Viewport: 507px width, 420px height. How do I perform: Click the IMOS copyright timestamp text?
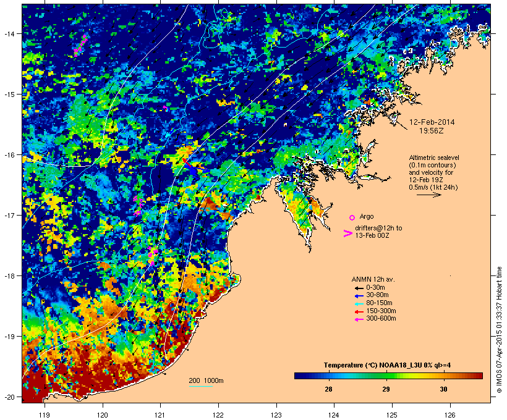(x=499, y=330)
